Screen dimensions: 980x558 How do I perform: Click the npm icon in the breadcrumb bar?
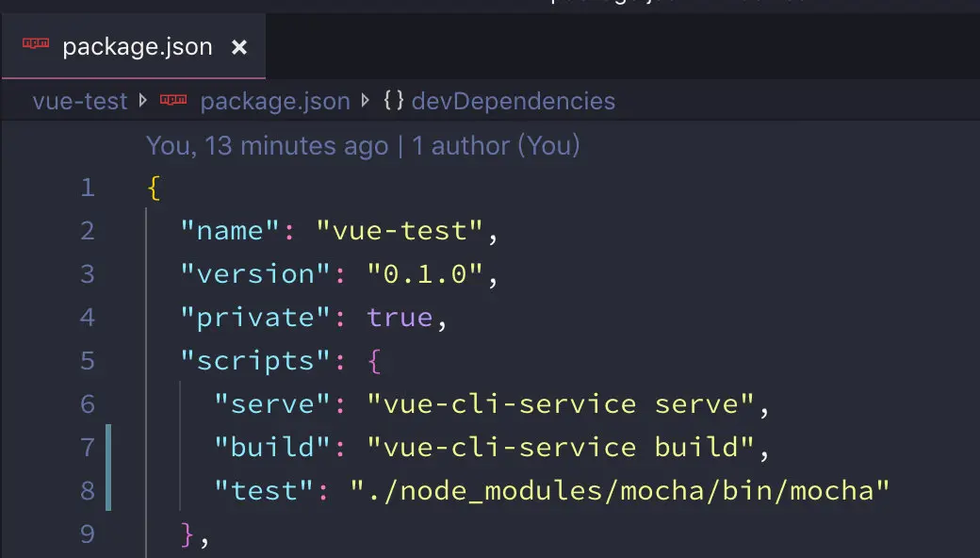[173, 101]
